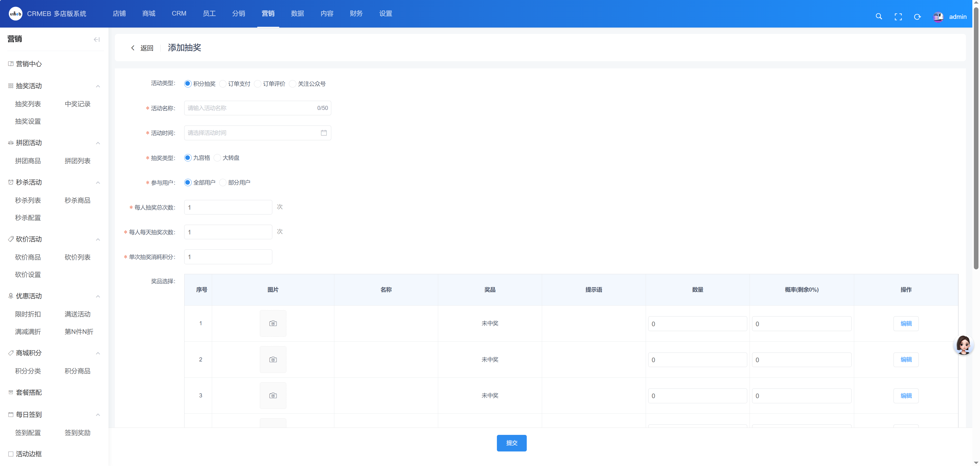Screen dimensions: 980x466
Task: Click the CRMEB logo
Action: (x=16, y=14)
